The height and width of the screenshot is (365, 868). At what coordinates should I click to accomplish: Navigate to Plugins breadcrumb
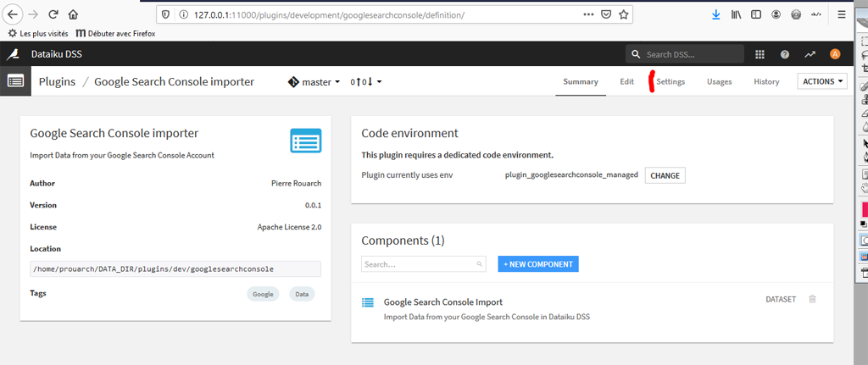tap(57, 82)
